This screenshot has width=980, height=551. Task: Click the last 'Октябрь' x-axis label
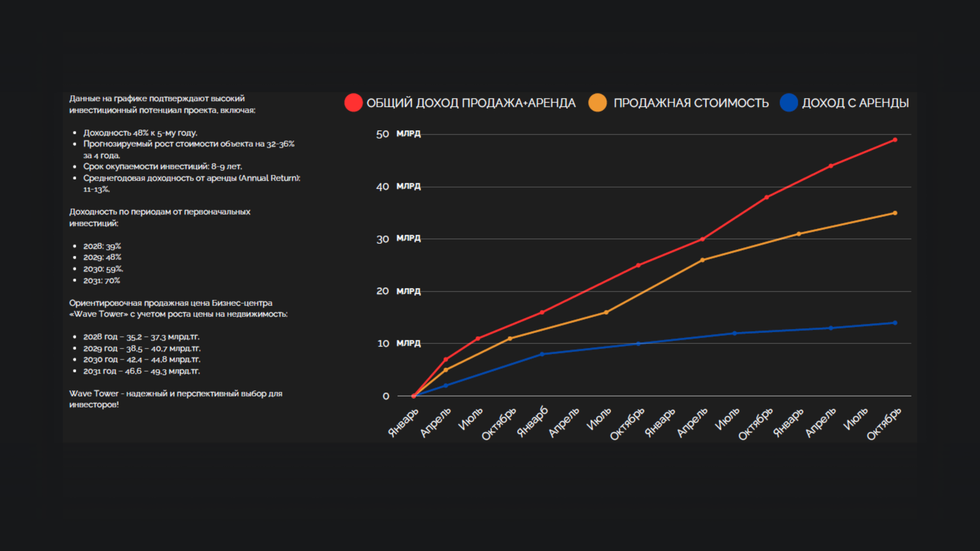point(884,424)
